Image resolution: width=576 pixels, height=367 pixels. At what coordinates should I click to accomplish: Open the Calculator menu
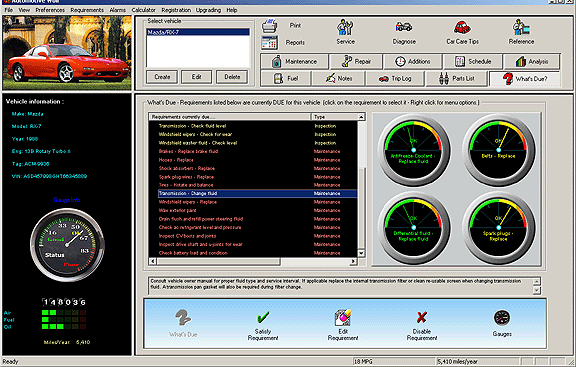pyautogui.click(x=143, y=10)
